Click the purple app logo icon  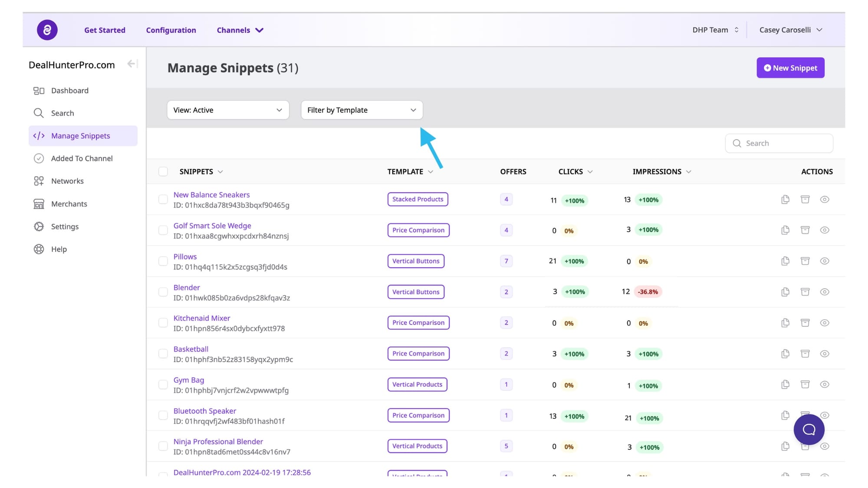pyautogui.click(x=47, y=30)
